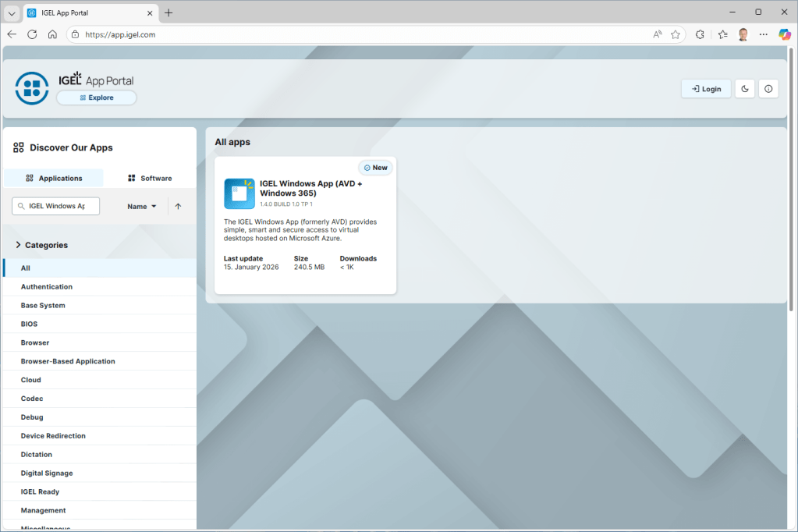Click the Explore button
The height and width of the screenshot is (532, 798).
pos(96,98)
